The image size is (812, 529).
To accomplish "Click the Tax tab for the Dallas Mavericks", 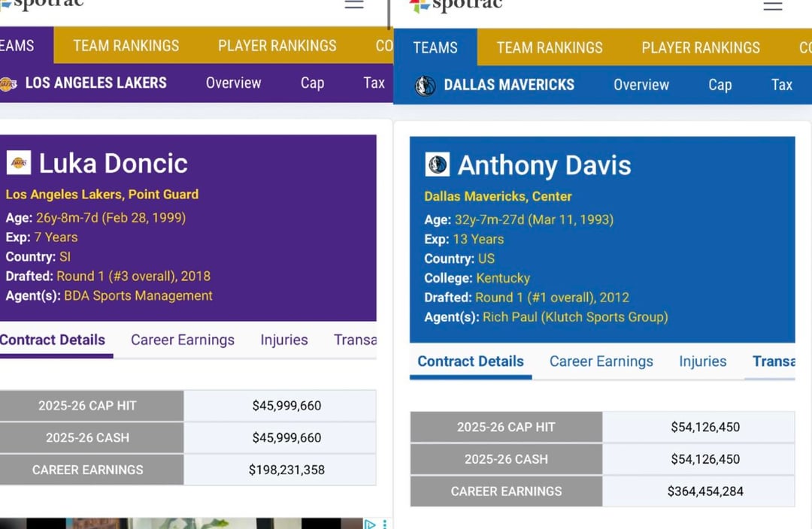I will pos(782,85).
